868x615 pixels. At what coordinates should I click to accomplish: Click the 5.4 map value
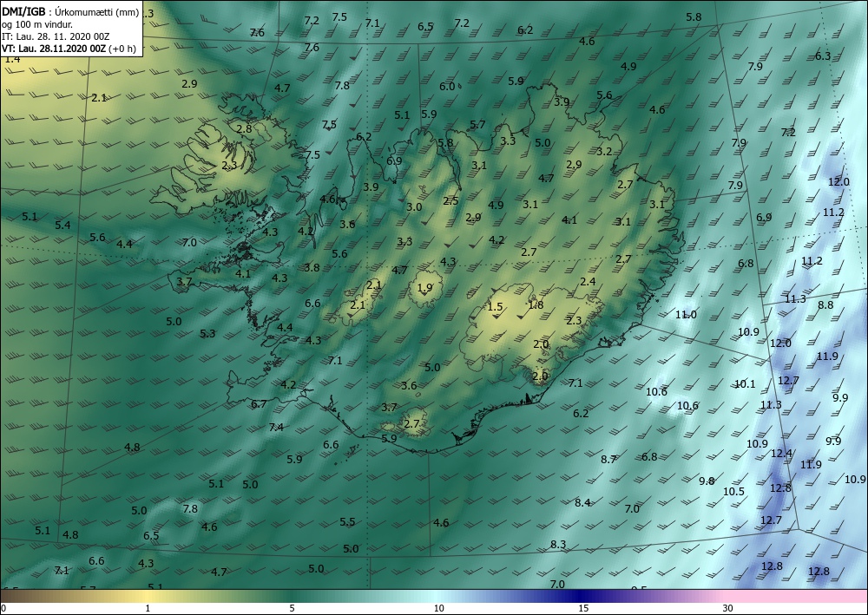click(x=62, y=225)
